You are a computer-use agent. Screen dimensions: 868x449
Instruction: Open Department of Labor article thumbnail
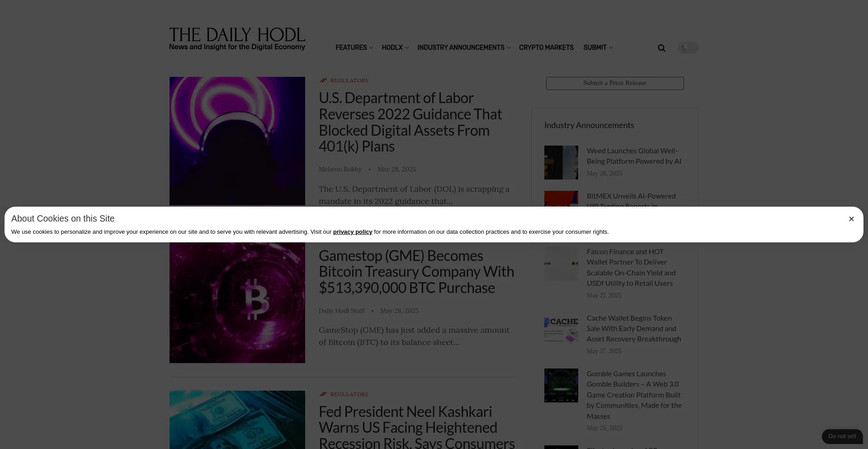click(237, 141)
